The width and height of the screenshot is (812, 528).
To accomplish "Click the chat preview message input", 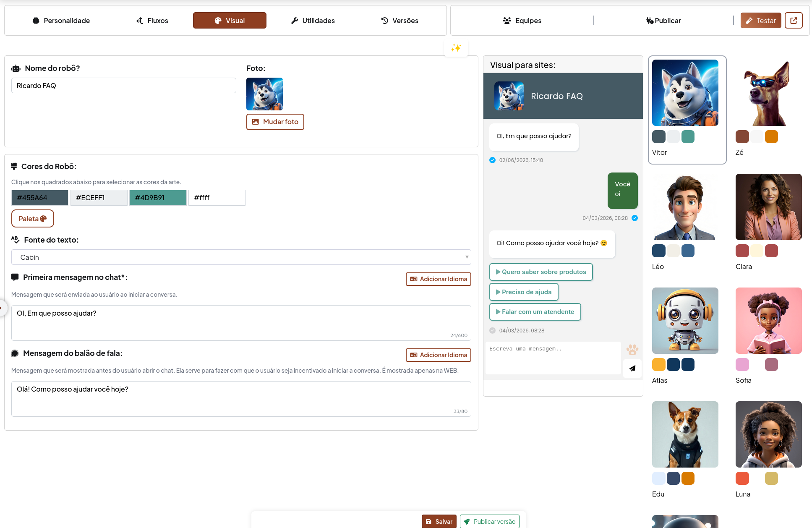I will click(x=553, y=358).
